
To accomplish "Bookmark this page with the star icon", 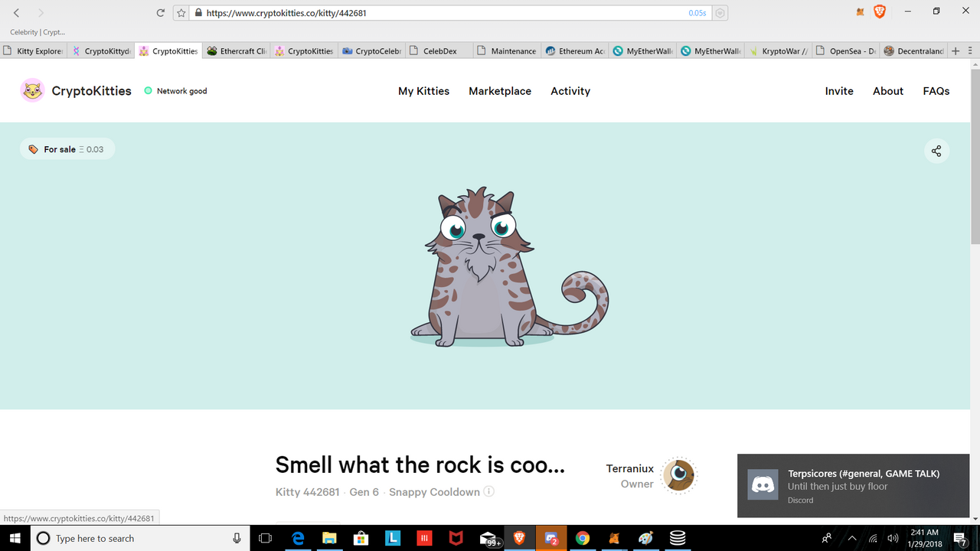I will point(181,13).
